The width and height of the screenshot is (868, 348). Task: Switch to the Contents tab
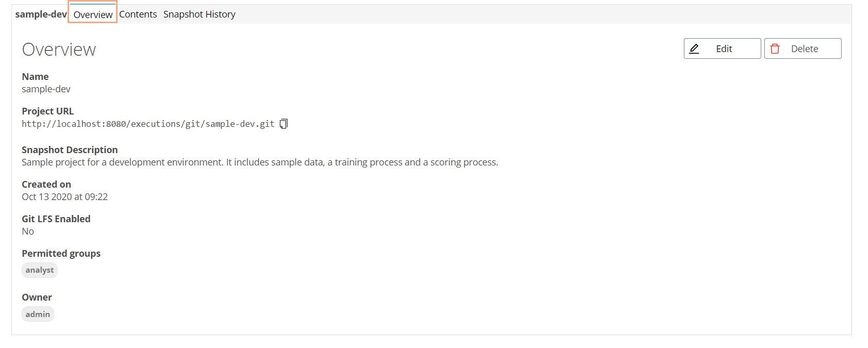click(138, 14)
